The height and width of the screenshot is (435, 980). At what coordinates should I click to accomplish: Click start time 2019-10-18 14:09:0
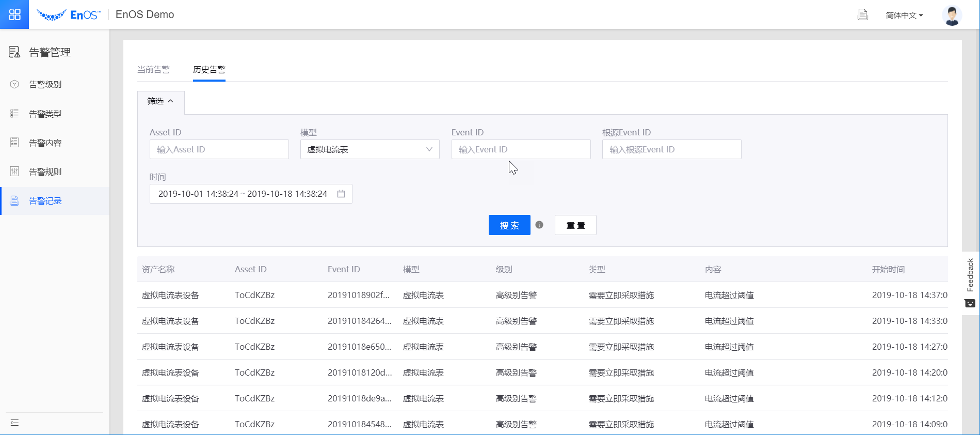pyautogui.click(x=910, y=424)
